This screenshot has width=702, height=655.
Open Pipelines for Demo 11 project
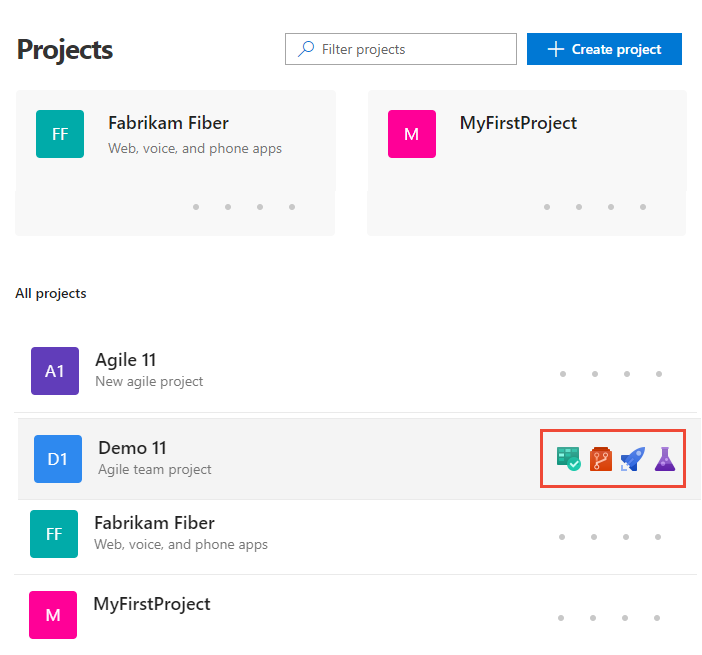click(x=632, y=459)
